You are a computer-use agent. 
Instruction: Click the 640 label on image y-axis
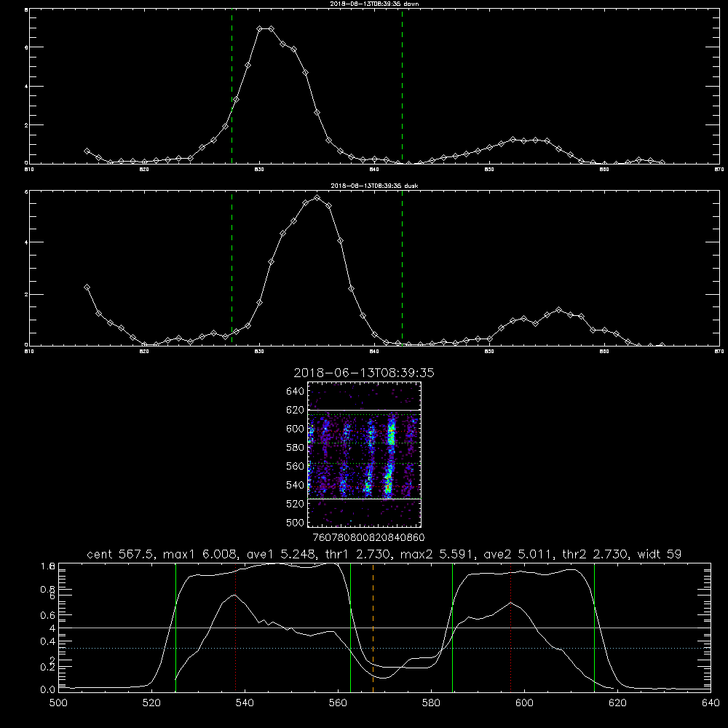click(296, 391)
